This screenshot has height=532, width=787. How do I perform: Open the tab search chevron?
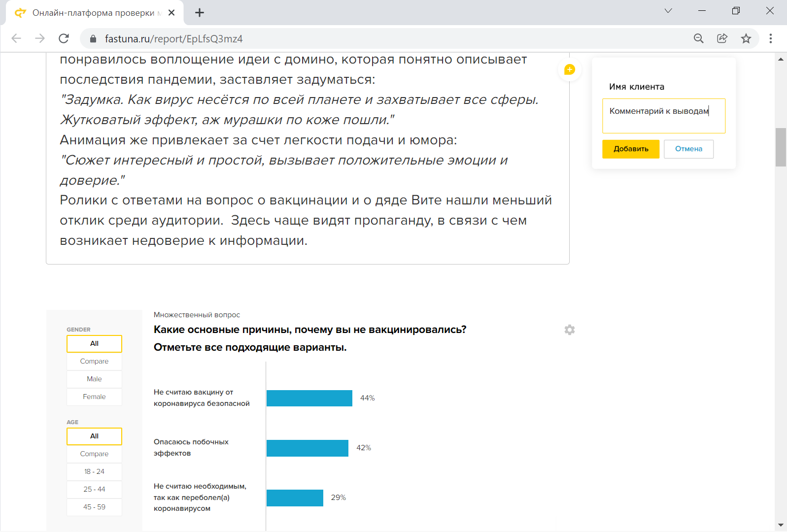pos(668,11)
